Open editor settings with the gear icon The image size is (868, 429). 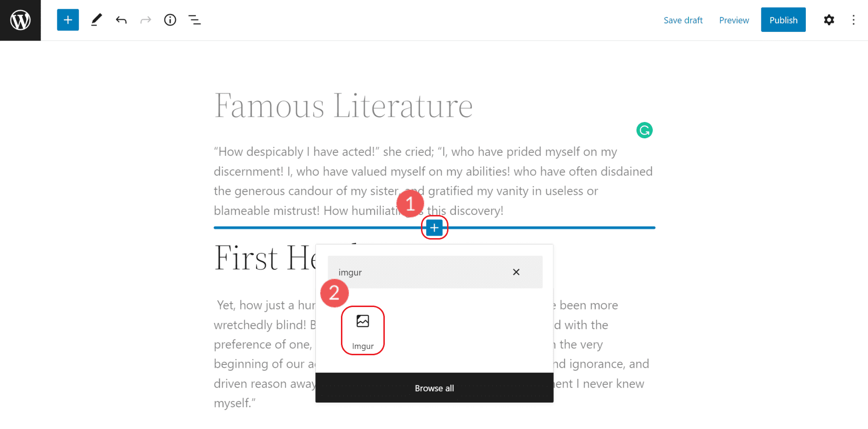[x=829, y=20]
